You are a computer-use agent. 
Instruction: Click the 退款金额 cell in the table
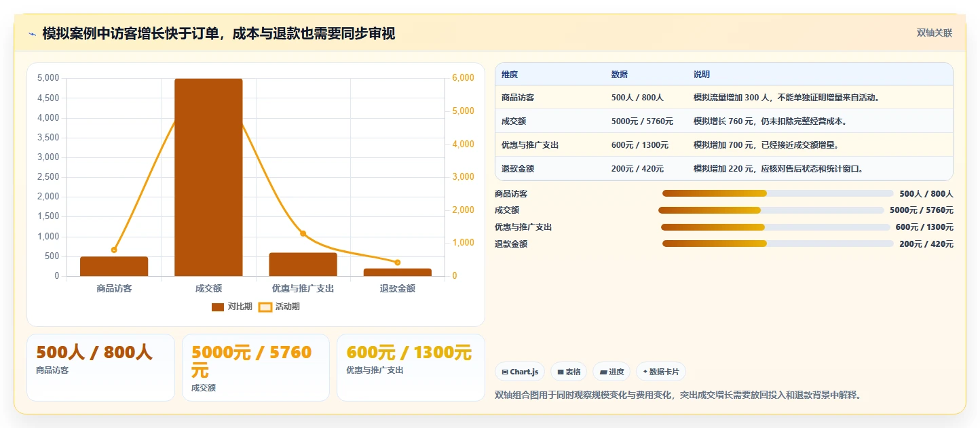(518, 169)
